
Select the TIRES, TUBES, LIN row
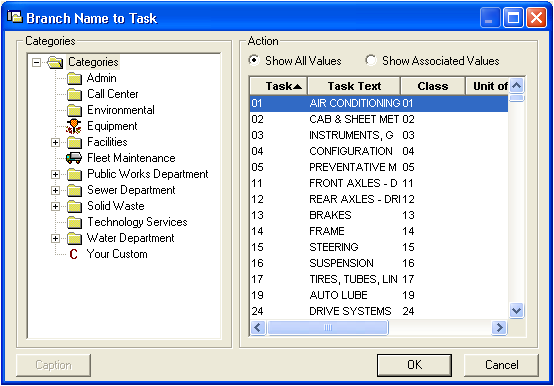tap(379, 279)
